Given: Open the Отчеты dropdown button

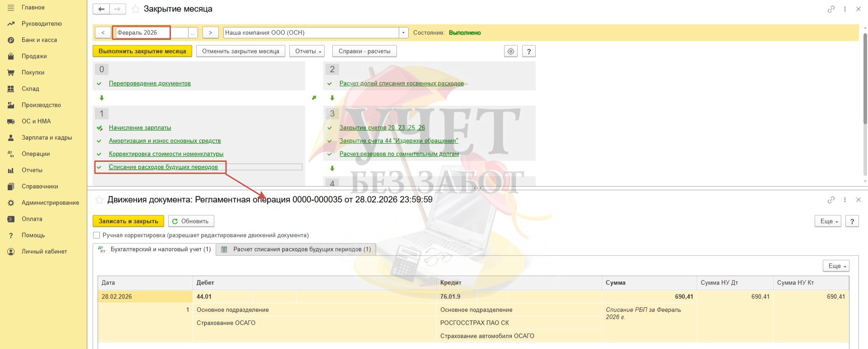Looking at the screenshot, I should [x=308, y=51].
